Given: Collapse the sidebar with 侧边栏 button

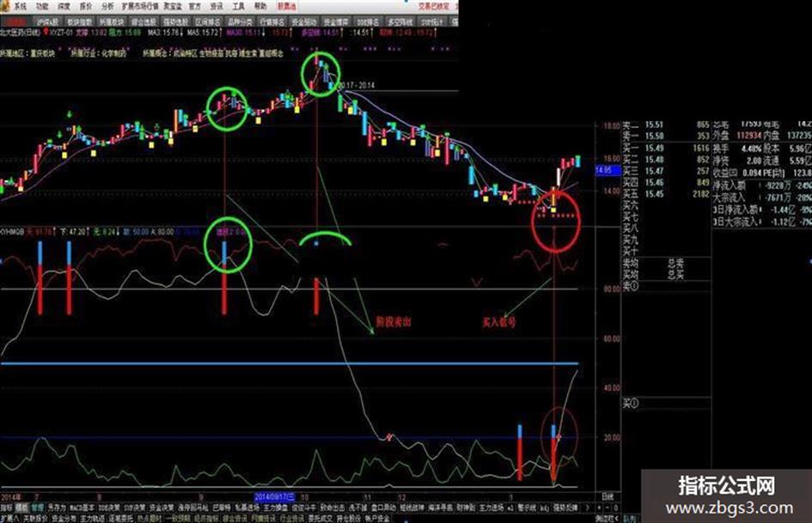Looking at the screenshot, I should point(607,519).
